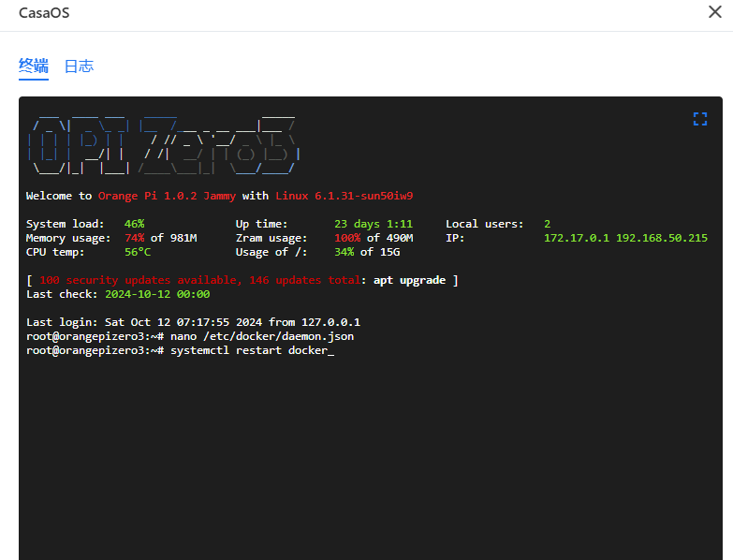
Task: Switch to the 终端 terminal tab
Action: [x=33, y=66]
